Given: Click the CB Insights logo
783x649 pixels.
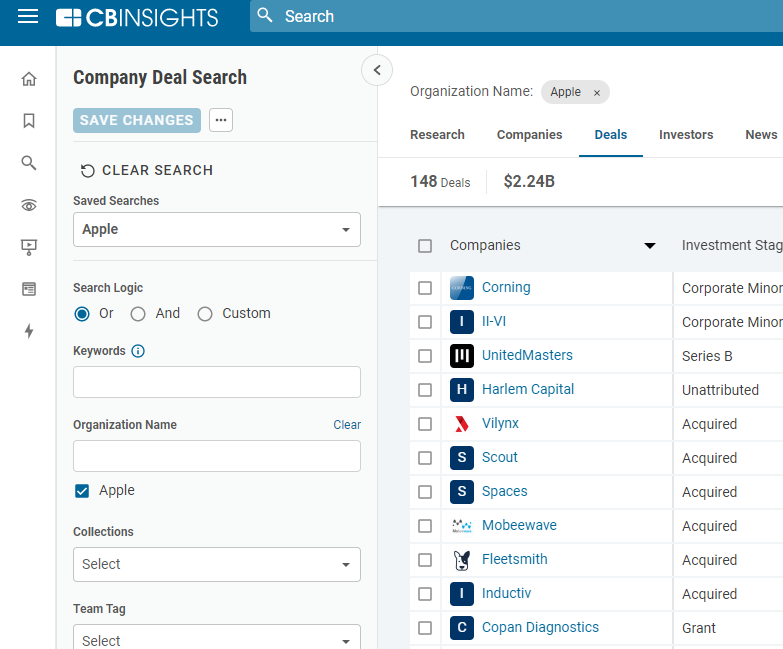Looking at the screenshot, I should pos(137,17).
